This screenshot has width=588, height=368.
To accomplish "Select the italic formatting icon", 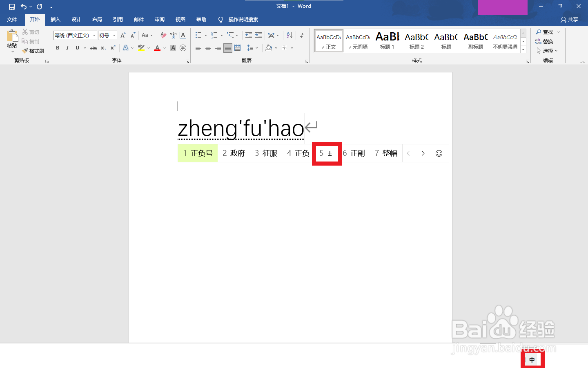I will 67,48.
